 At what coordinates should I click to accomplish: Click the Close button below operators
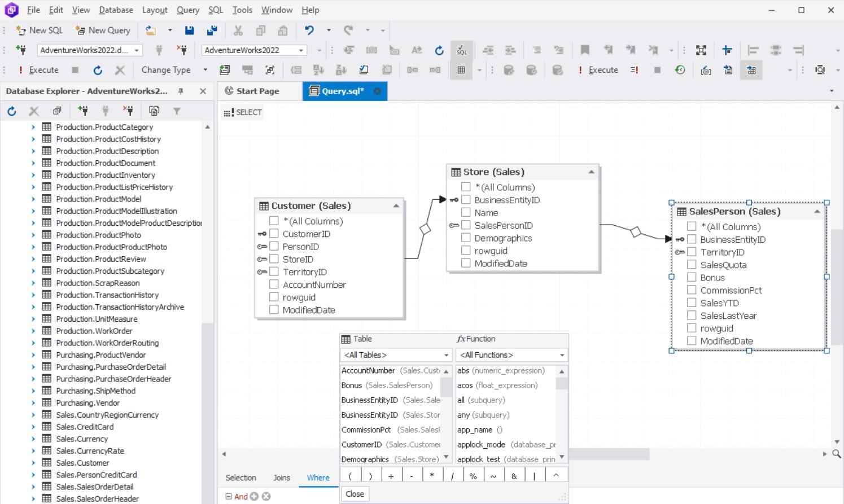pos(355,493)
